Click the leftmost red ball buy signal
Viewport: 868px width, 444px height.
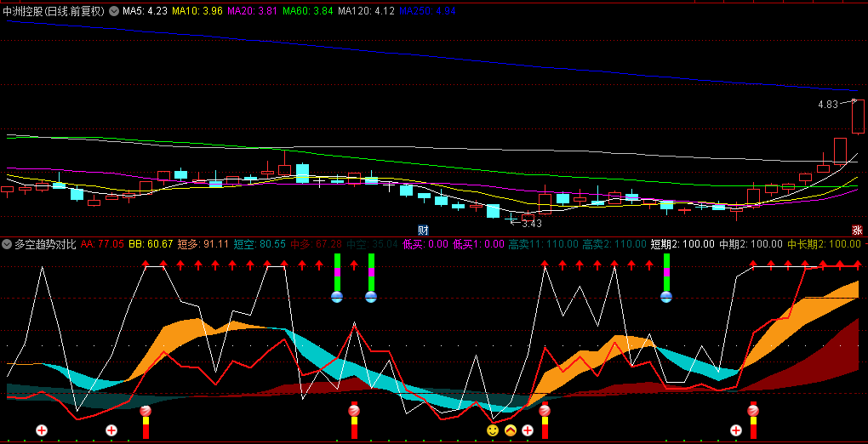pyautogui.click(x=146, y=411)
